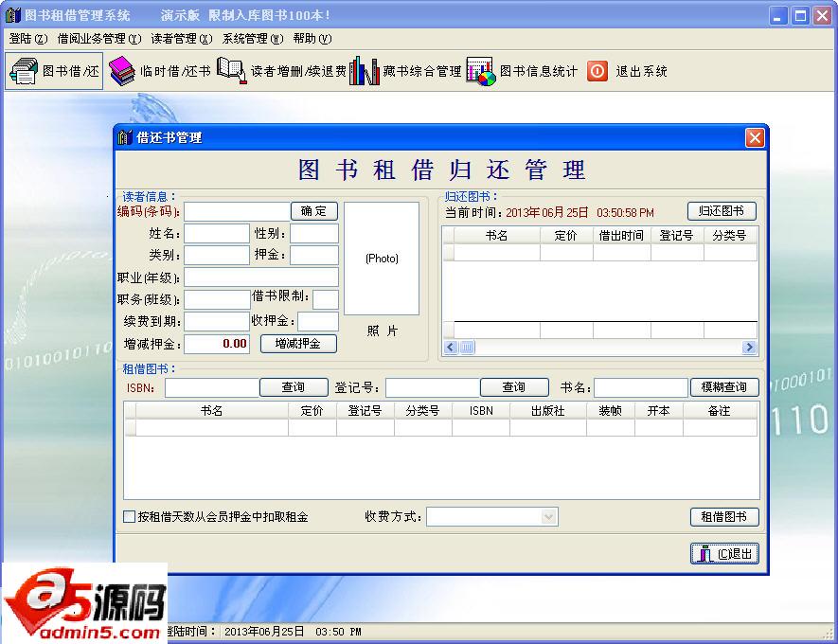Click the red 退出系统 toolbar icon

coord(597,70)
